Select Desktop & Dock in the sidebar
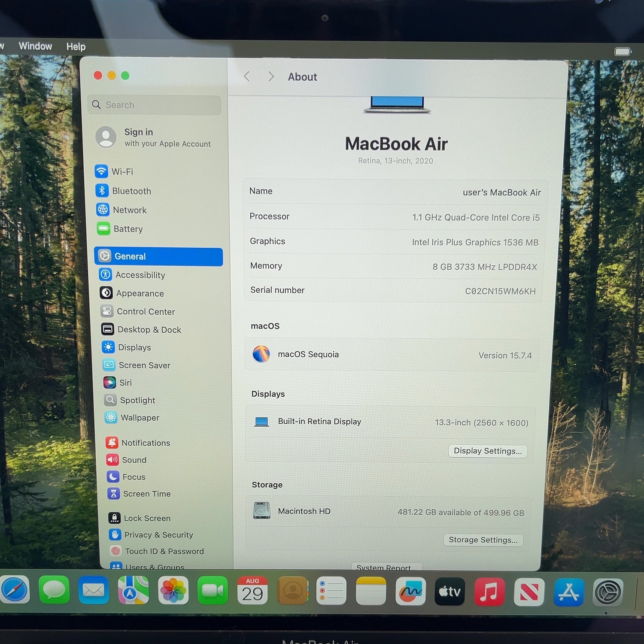The height and width of the screenshot is (644, 644). [x=141, y=329]
